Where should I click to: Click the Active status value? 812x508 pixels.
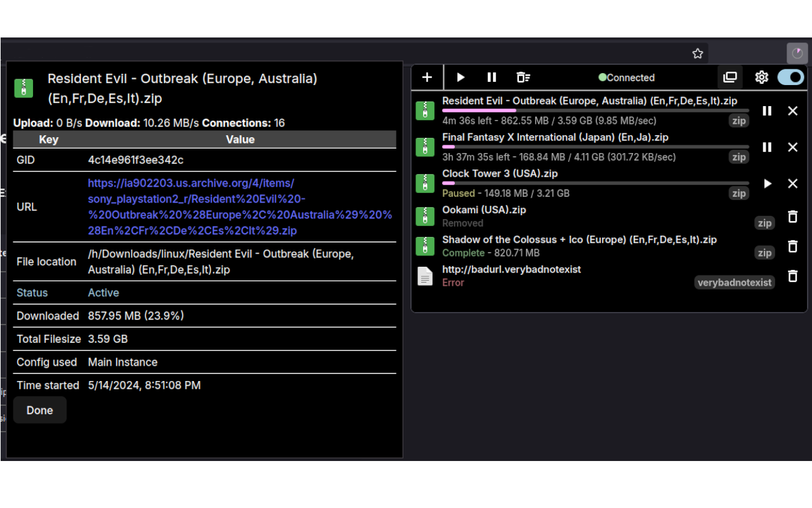pos(103,293)
